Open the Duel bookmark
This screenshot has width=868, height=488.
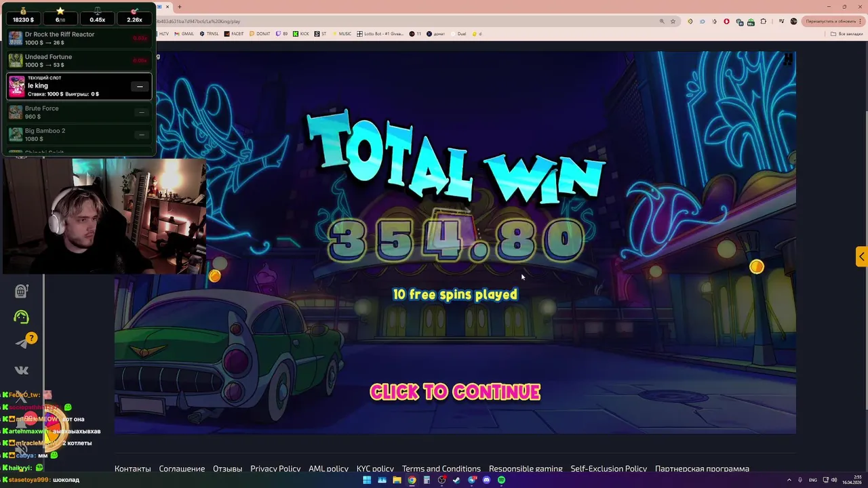point(458,33)
